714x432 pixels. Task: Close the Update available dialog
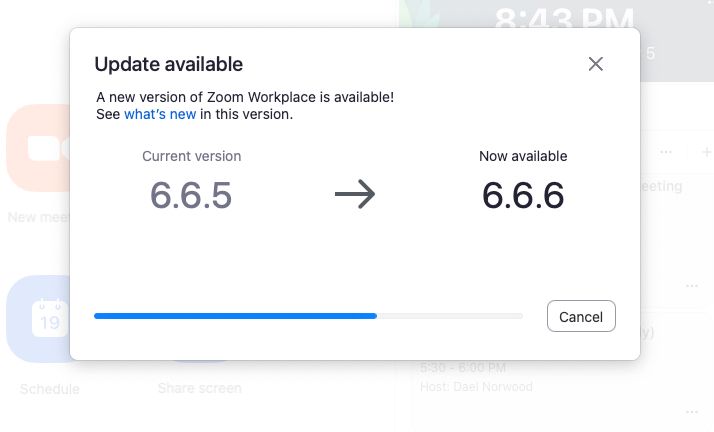(x=596, y=64)
